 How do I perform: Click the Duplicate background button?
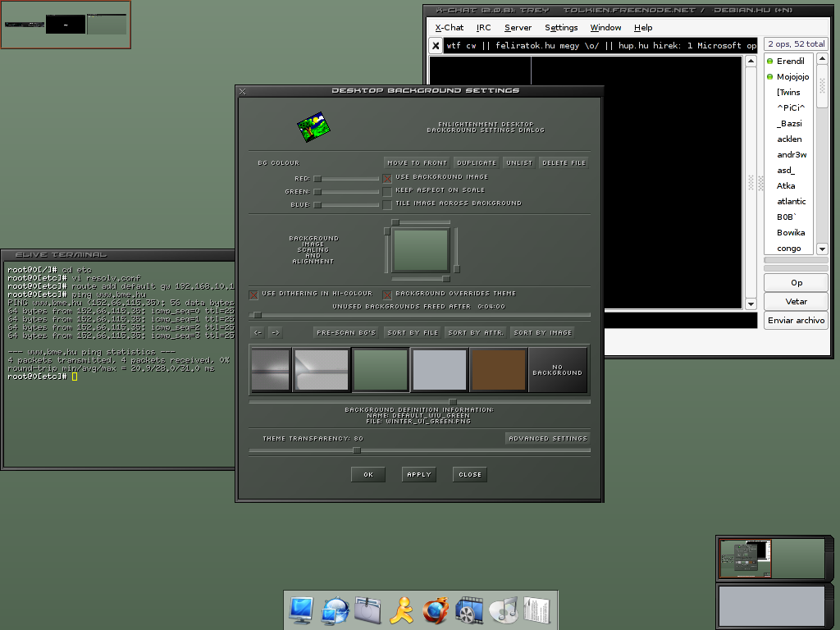click(477, 163)
